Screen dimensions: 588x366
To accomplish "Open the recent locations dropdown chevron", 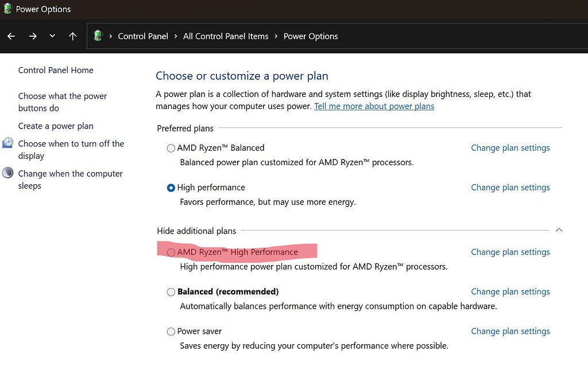I will (52, 36).
